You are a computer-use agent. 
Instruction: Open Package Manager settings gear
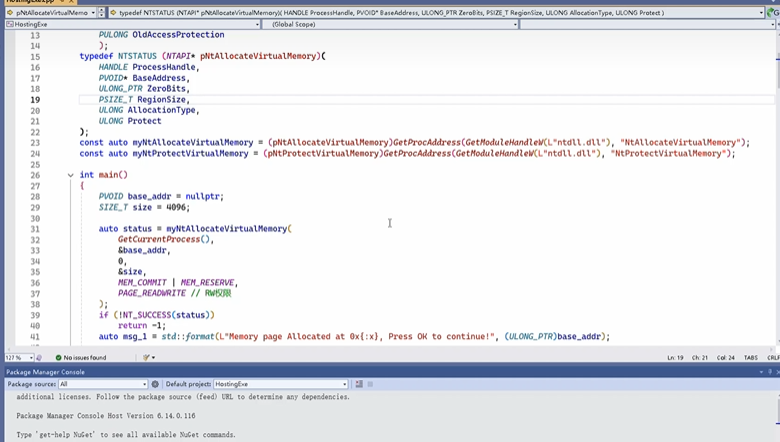(x=155, y=384)
